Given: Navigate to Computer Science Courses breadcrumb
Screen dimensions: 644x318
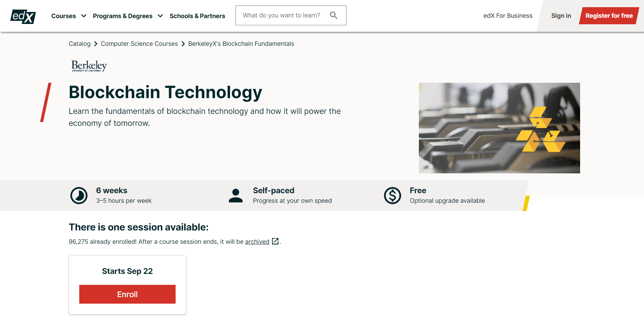Looking at the screenshot, I should (139, 44).
